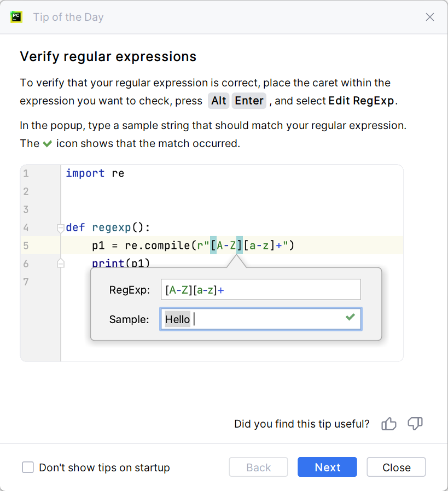Image resolution: width=448 pixels, height=491 pixels.
Task: Click the green checkmark icon in tip description
Action: 48,144
